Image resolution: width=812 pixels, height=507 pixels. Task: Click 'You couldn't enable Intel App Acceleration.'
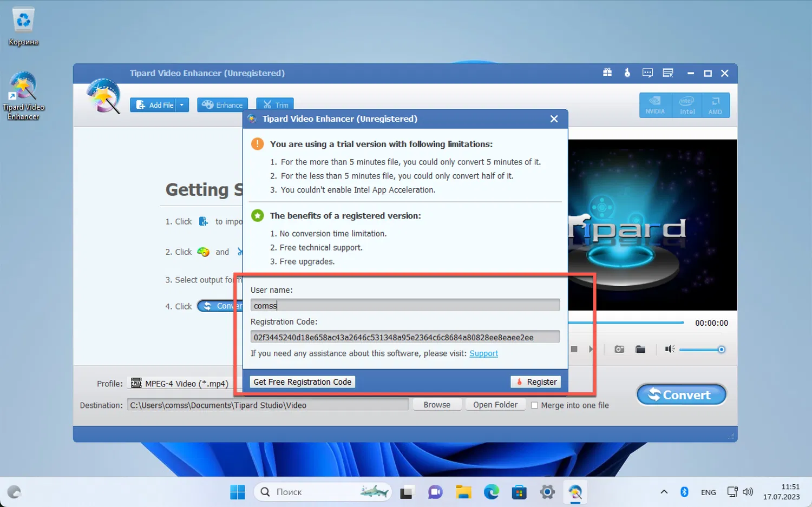point(358,190)
